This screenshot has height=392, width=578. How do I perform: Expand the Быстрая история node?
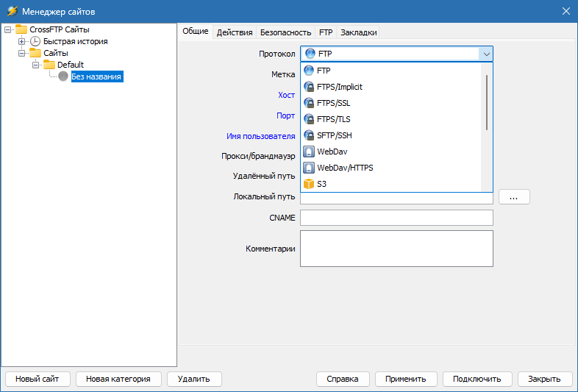pyautogui.click(x=21, y=41)
